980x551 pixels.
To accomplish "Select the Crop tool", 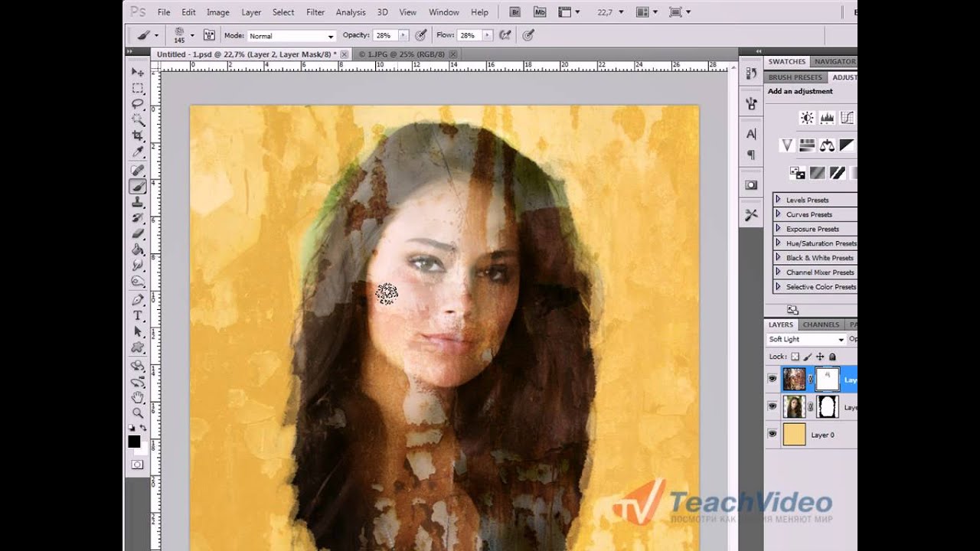I will tap(138, 136).
